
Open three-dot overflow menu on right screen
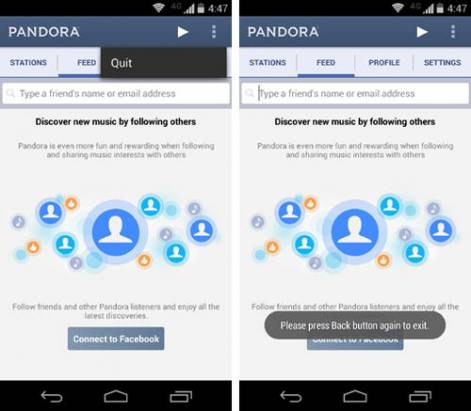coord(453,32)
